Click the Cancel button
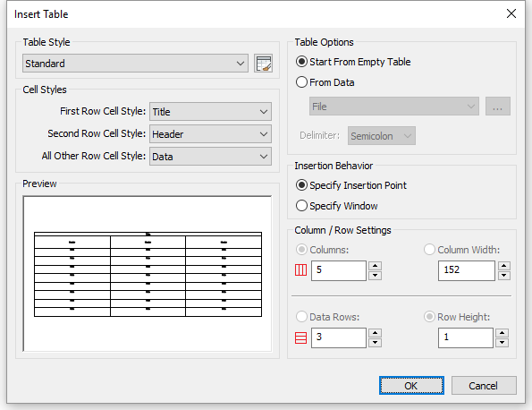532x410 pixels. pos(484,386)
